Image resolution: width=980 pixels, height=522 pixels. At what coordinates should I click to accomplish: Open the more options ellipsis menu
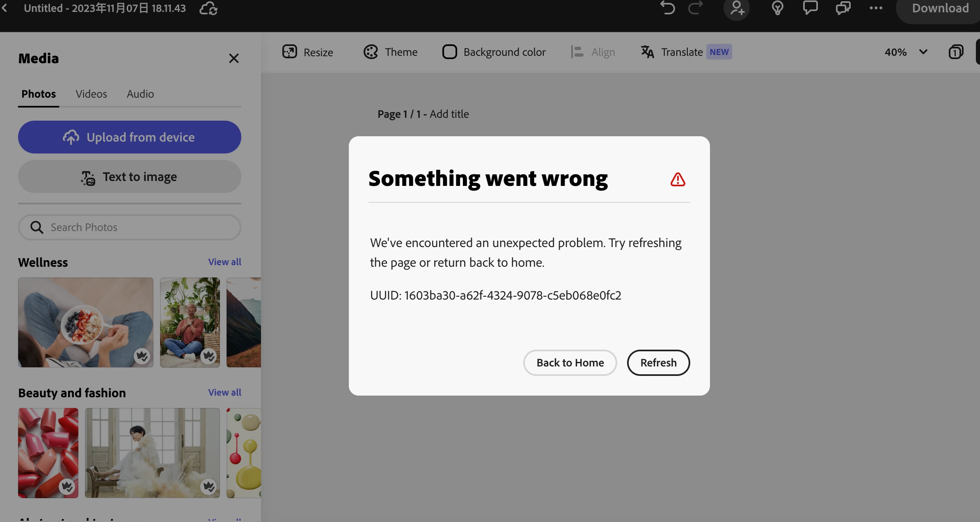876,8
